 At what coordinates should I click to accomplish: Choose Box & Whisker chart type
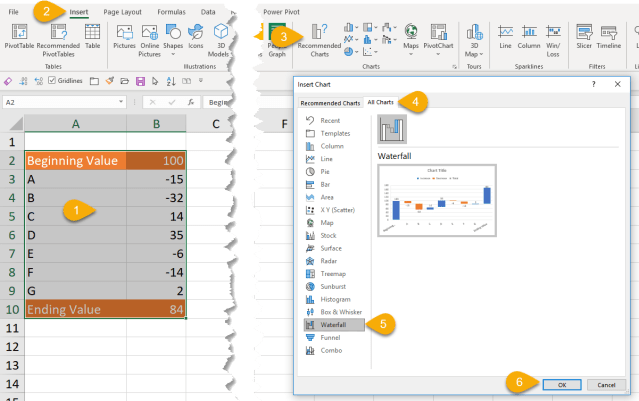click(x=341, y=312)
